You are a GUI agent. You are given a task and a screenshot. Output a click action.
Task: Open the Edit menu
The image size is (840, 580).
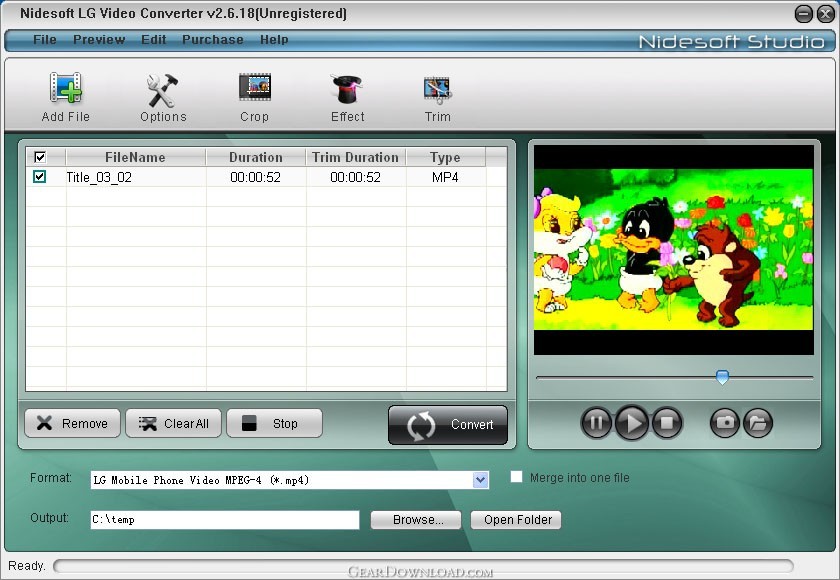154,40
